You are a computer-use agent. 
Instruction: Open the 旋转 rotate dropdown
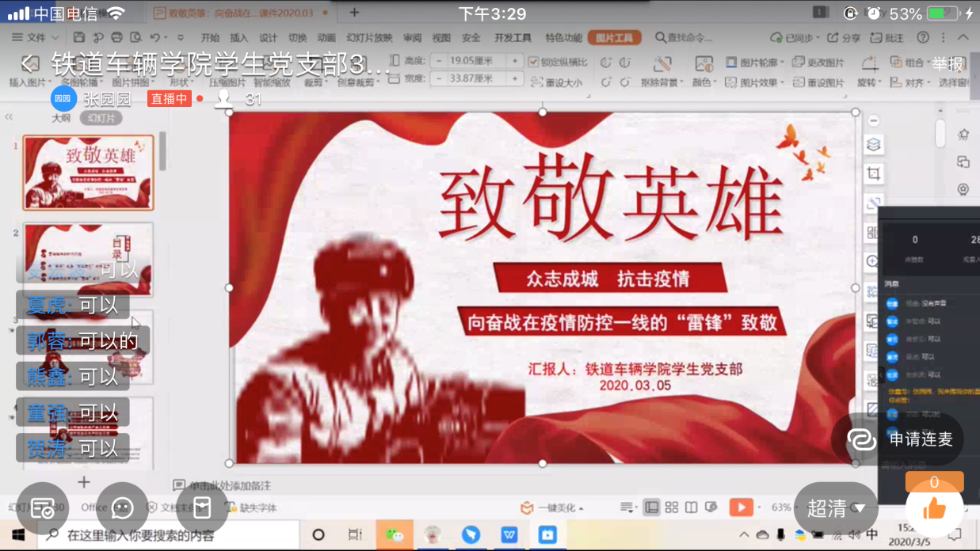(x=870, y=82)
